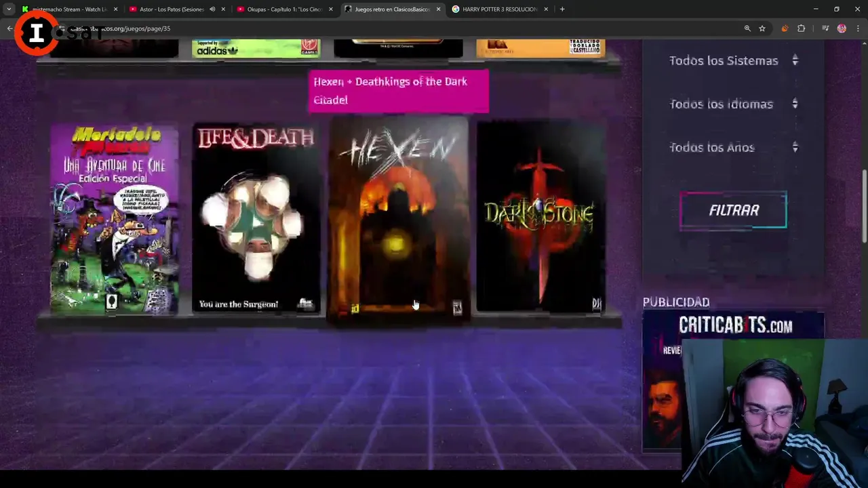Viewport: 868px width, 488px height.
Task: Open the media control icon
Action: 825,28
